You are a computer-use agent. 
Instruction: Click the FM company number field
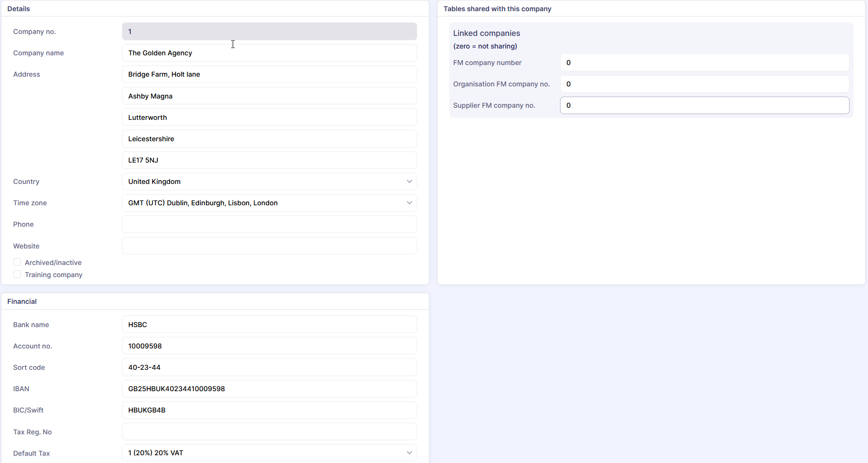coord(704,63)
